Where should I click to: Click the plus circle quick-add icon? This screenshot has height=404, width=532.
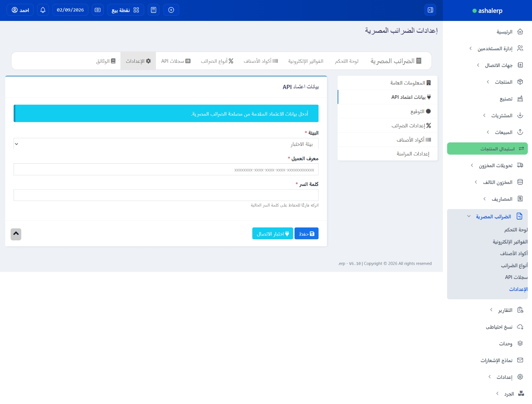pos(171,10)
